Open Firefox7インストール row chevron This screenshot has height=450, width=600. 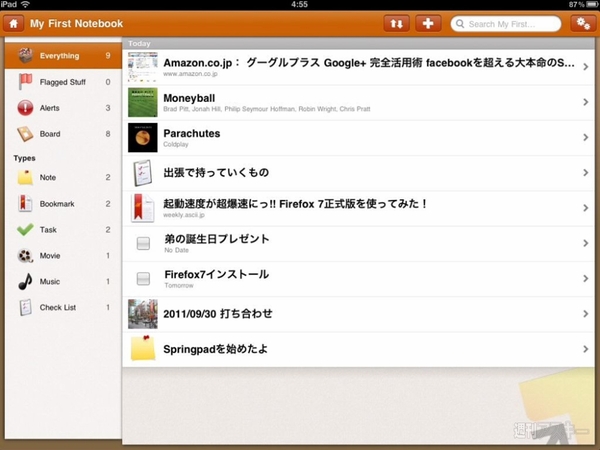585,279
